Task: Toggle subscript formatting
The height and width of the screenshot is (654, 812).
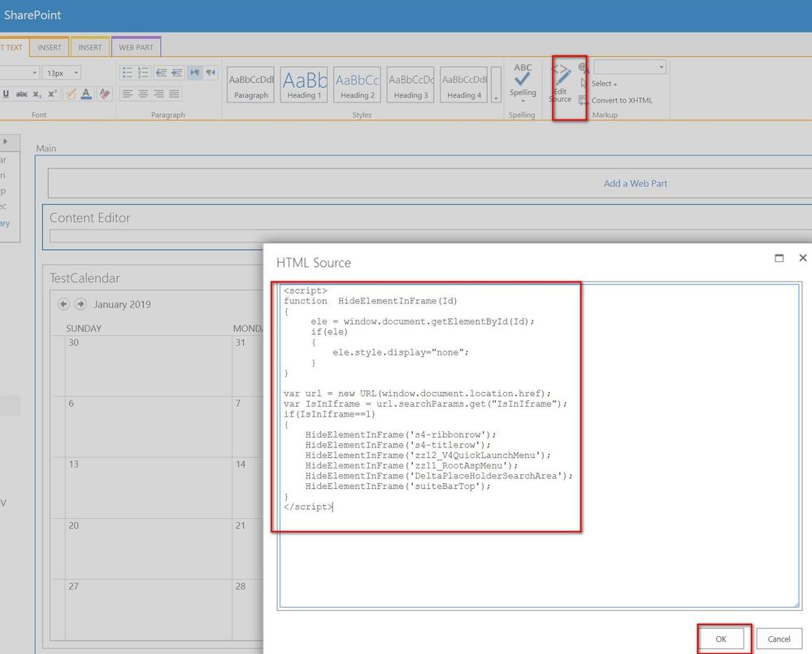Action: 37,94
